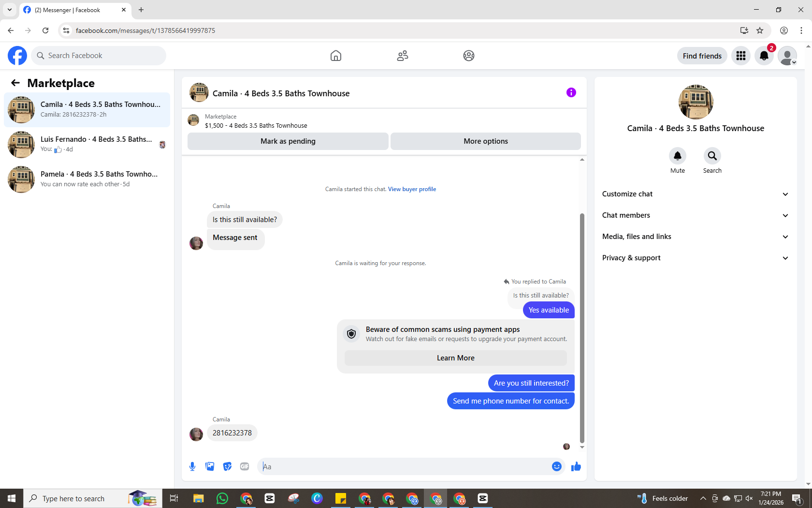Click the back arrow beside Marketplace
This screenshot has height=508, width=812.
coord(15,83)
